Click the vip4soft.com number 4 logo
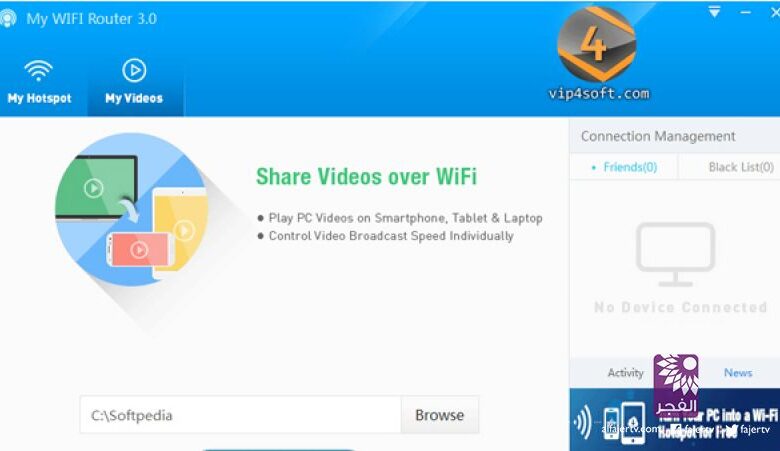The height and width of the screenshot is (451, 780). pos(596,45)
